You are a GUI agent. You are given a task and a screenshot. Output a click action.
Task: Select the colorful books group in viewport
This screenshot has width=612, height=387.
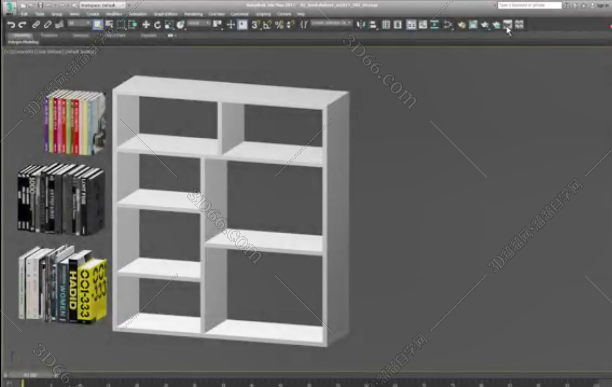[x=75, y=122]
